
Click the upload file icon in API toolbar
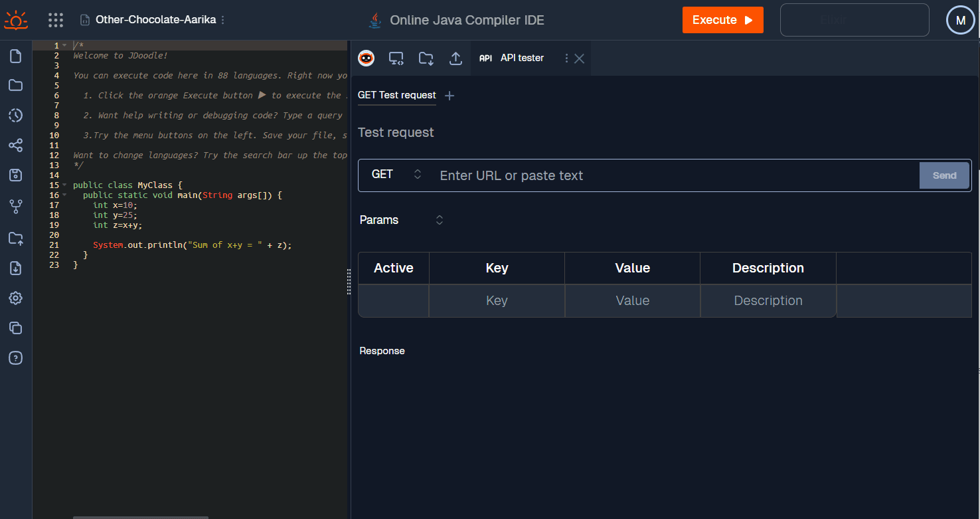(455, 58)
